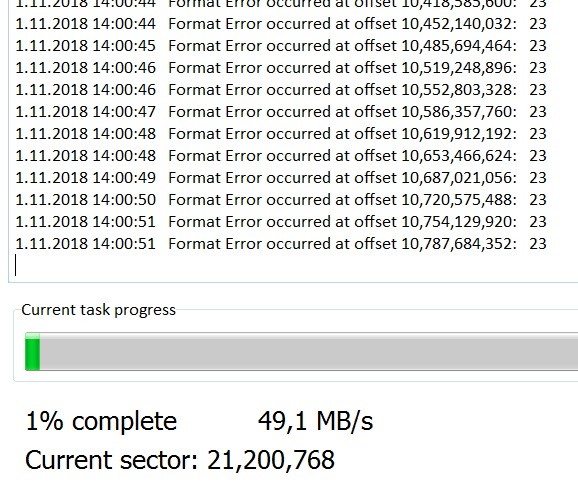Screen dimensions: 578x484
Task: Click the 49,1 MB/s speed readout
Action: 316,421
